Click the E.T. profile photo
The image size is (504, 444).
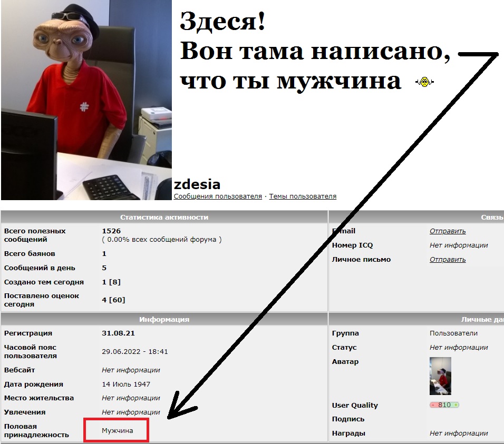(86, 100)
